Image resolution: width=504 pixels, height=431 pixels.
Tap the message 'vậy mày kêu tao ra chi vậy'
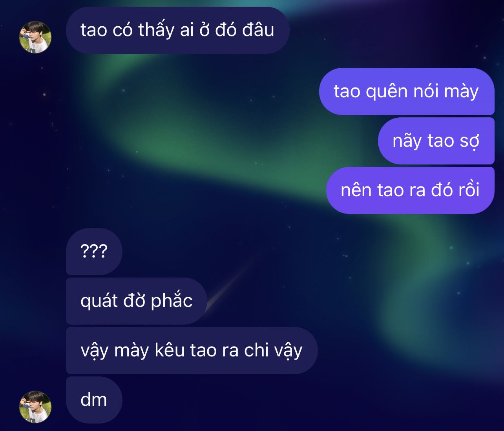coord(192,351)
